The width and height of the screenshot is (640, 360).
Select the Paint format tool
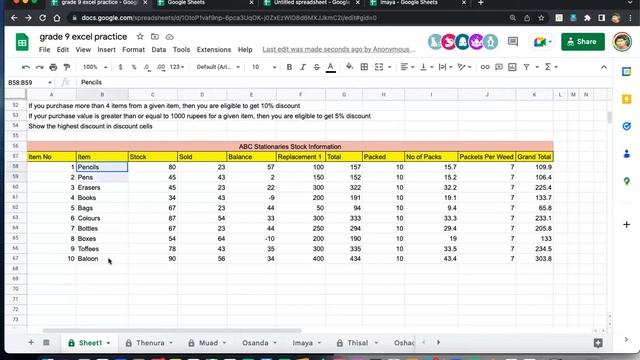(x=67, y=67)
